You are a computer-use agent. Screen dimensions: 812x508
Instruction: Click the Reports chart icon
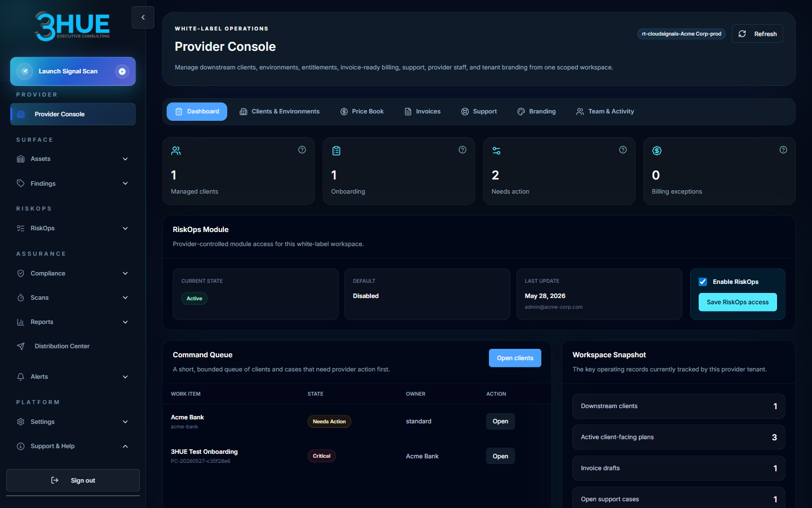pos(21,322)
